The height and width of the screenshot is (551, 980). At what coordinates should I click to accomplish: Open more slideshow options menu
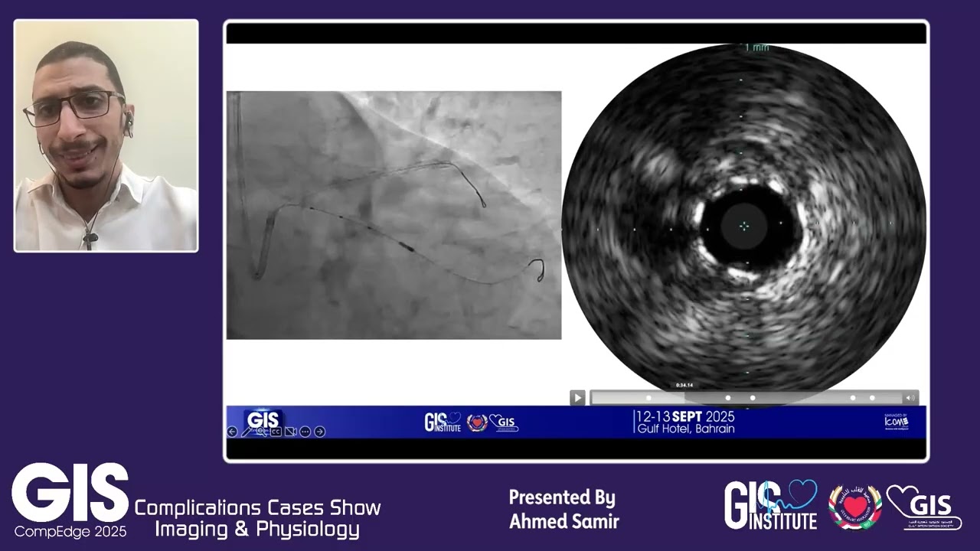tap(305, 432)
